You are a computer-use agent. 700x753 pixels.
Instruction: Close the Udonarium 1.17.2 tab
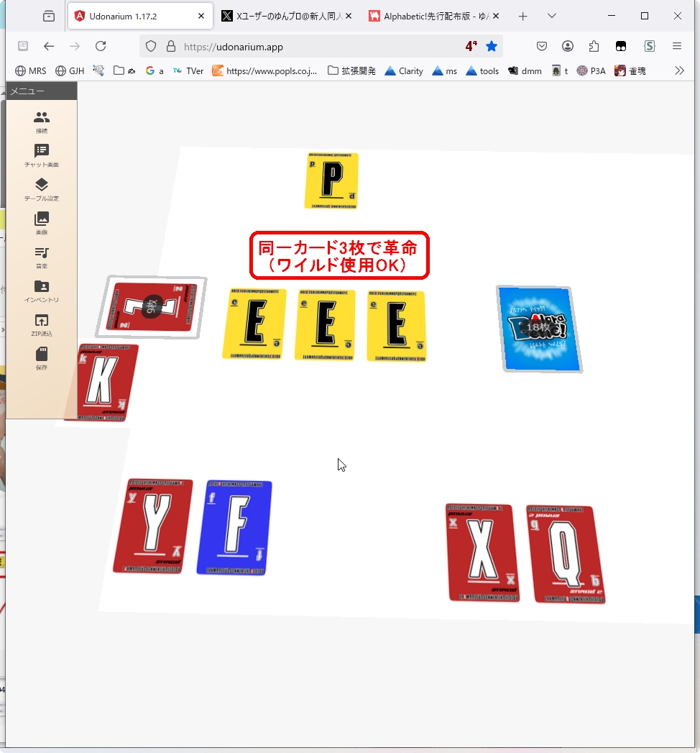(x=201, y=16)
